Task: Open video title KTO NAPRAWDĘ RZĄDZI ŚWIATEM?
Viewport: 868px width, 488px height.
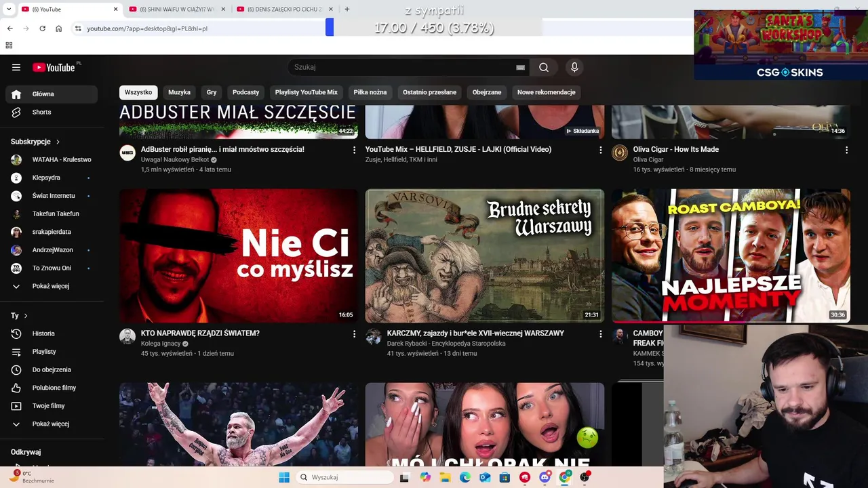Action: (200, 333)
